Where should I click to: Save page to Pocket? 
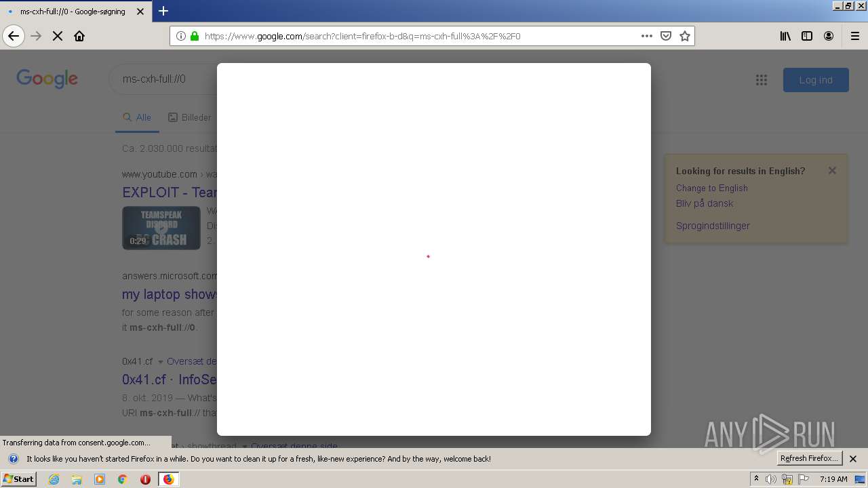click(666, 36)
